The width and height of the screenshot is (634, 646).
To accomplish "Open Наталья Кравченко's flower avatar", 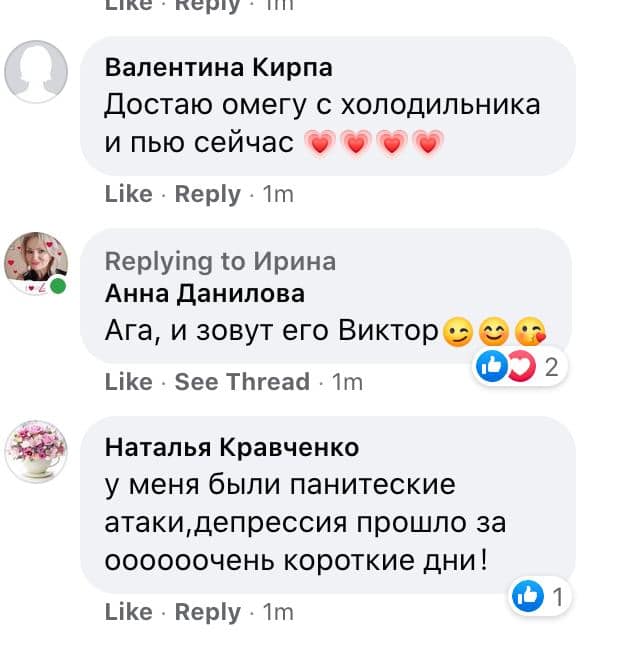I will pos(36,451).
